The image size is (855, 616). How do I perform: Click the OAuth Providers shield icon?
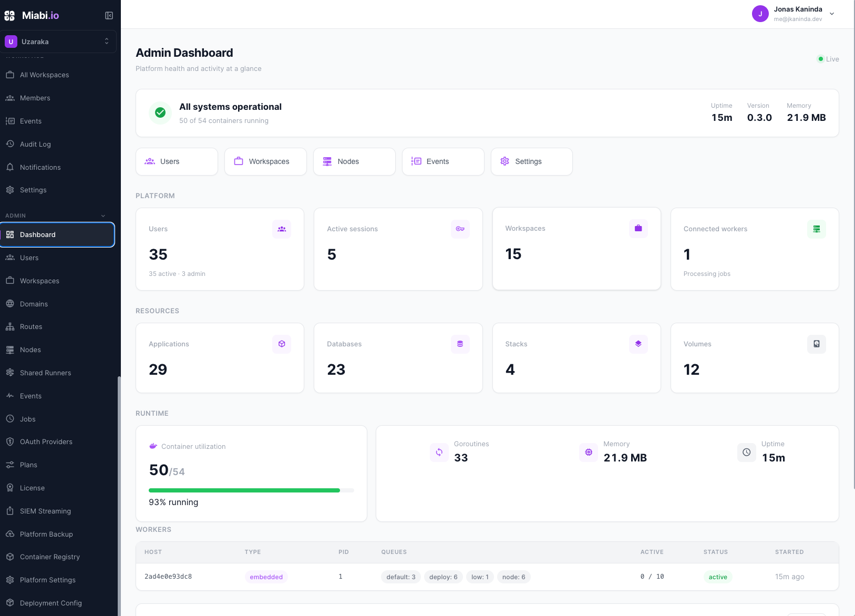tap(10, 442)
